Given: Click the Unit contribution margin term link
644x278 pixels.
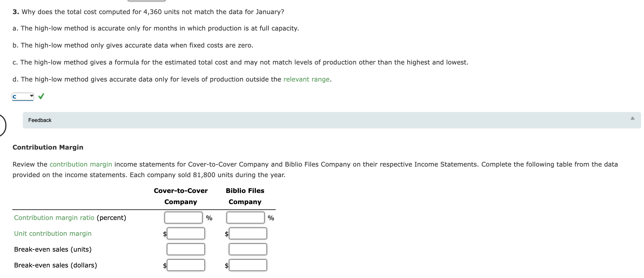Looking at the screenshot, I should click(52, 233).
